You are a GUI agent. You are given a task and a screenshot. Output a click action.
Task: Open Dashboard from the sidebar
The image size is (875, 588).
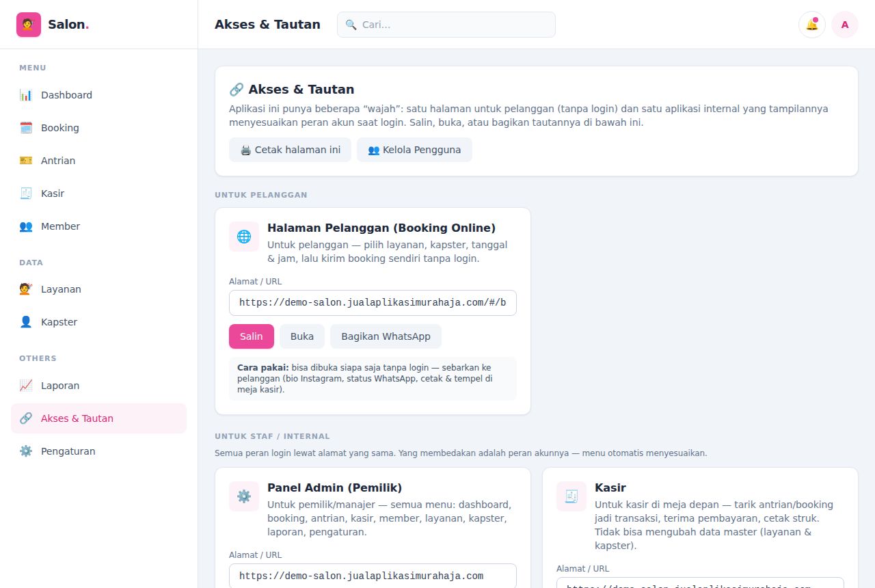(98, 95)
